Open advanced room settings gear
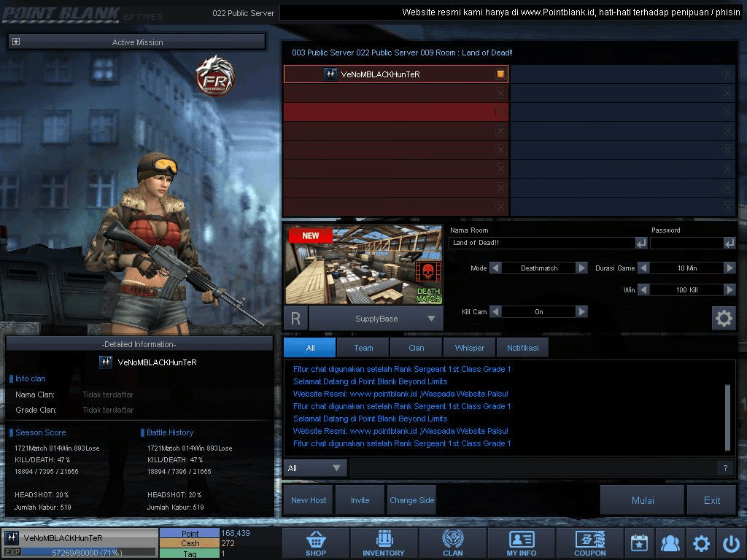This screenshot has height=560, width=747. click(x=724, y=318)
